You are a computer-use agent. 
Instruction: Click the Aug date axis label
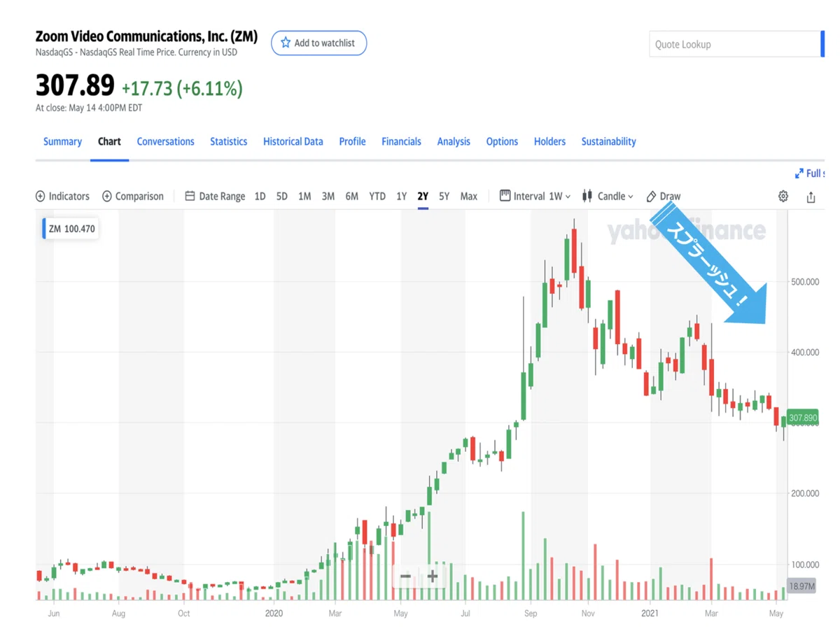[x=118, y=614]
